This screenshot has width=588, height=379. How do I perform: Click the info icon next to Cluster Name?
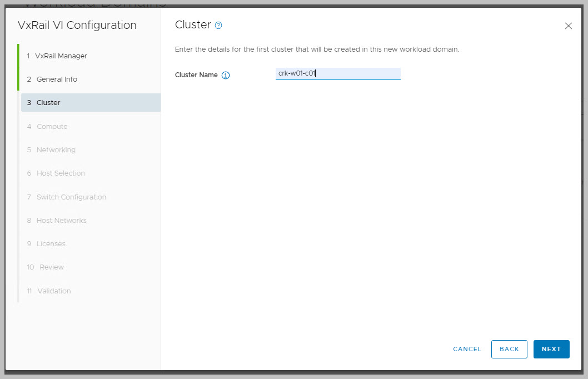226,75
